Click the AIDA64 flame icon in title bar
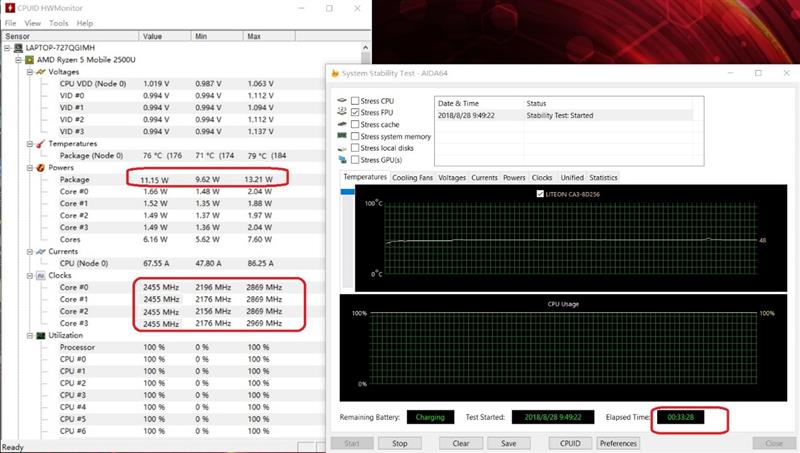Image resolution: width=800 pixels, height=453 pixels. point(335,73)
